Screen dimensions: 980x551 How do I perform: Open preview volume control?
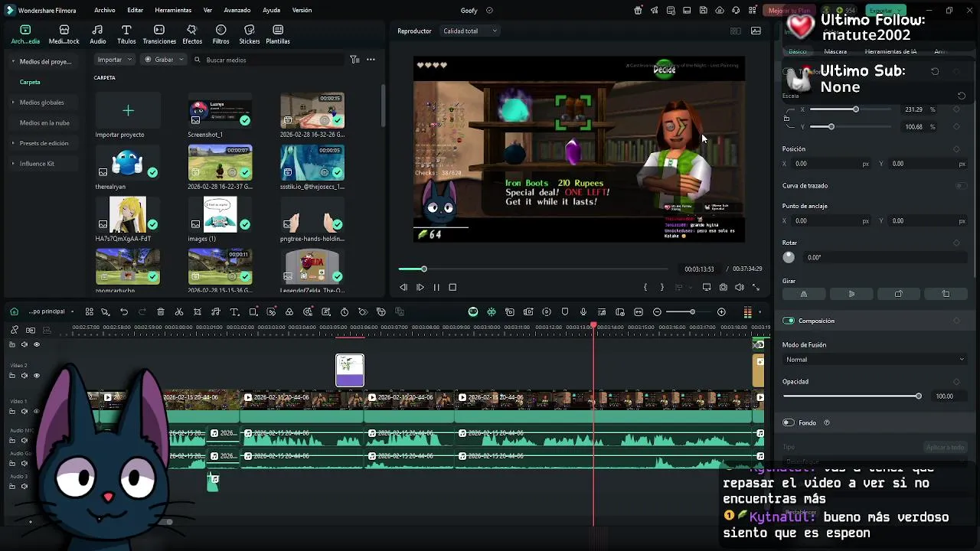740,287
